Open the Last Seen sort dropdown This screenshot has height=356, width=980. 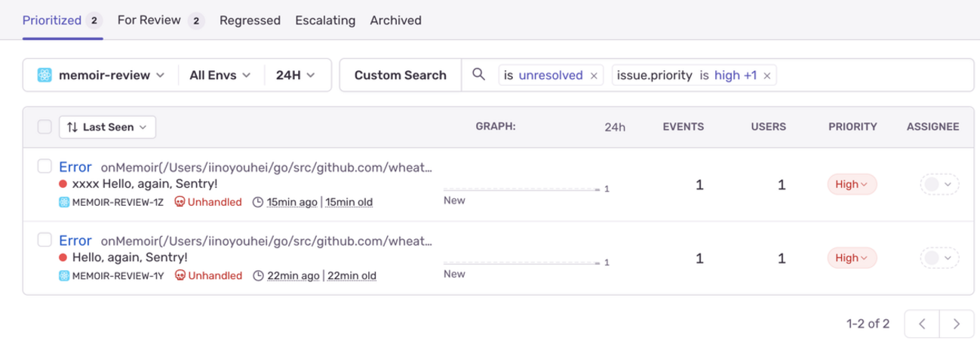[x=107, y=127]
